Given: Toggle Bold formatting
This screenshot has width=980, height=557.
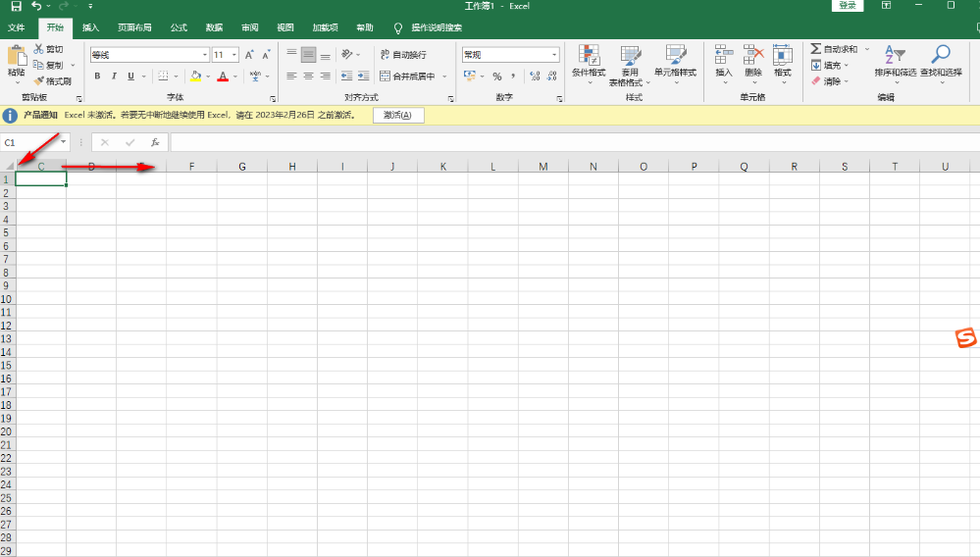Looking at the screenshot, I should pyautogui.click(x=97, y=76).
